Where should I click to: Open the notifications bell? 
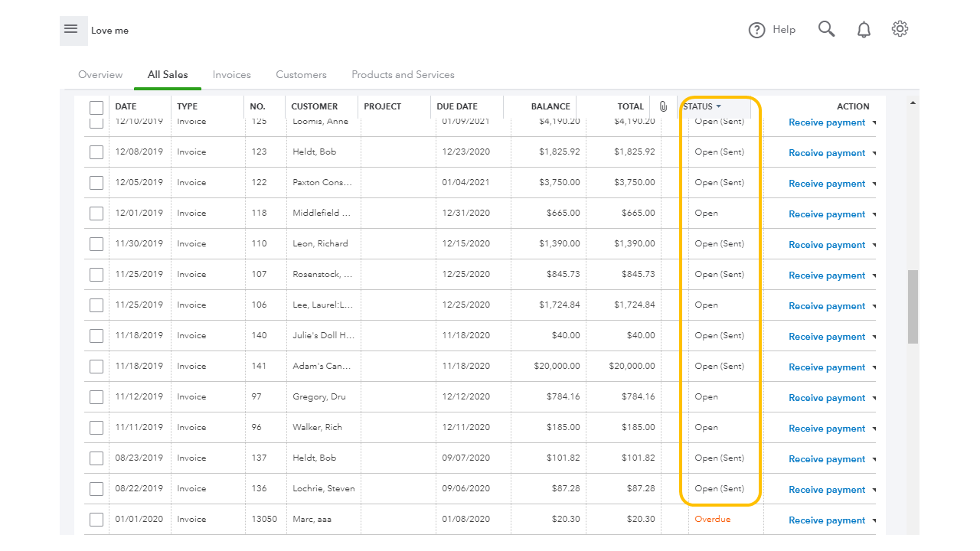tap(864, 30)
